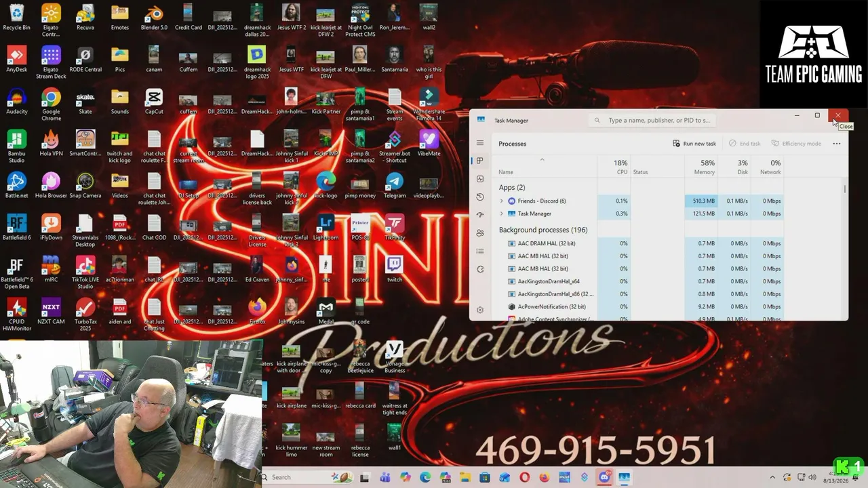Expand the Friends - Discord process group
This screenshot has height=488, width=868.
click(x=502, y=201)
